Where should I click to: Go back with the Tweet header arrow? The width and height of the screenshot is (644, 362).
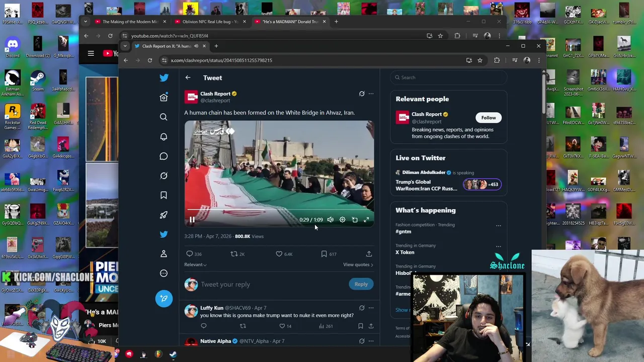point(188,77)
